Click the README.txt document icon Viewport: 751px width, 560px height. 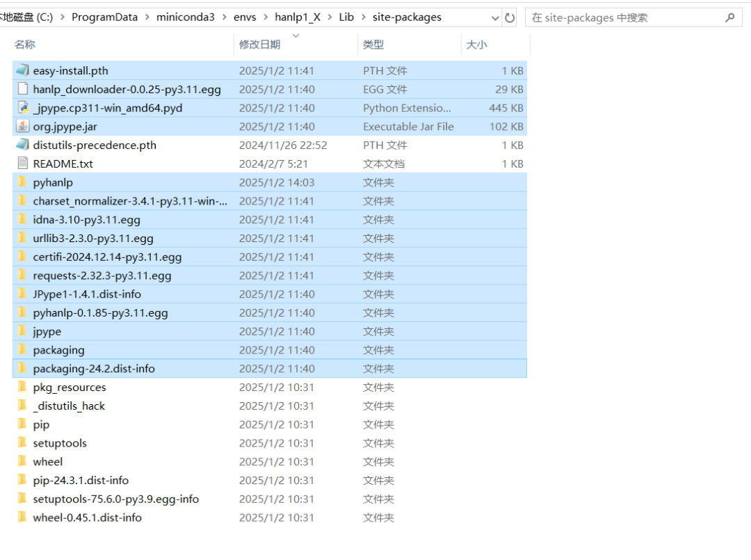pos(22,163)
